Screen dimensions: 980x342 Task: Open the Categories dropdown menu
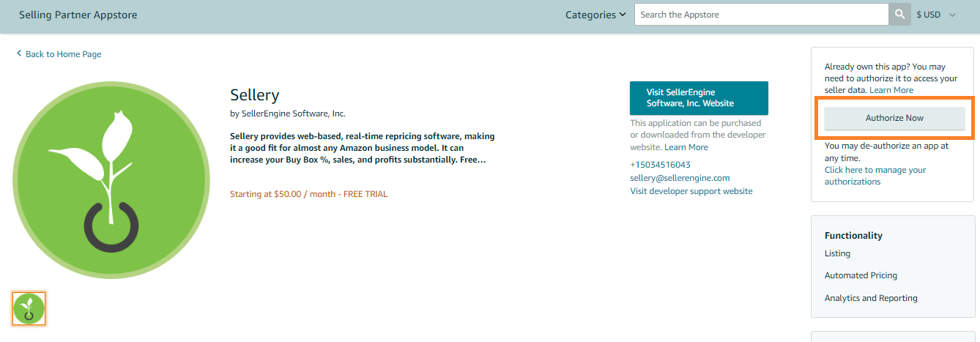click(x=595, y=15)
